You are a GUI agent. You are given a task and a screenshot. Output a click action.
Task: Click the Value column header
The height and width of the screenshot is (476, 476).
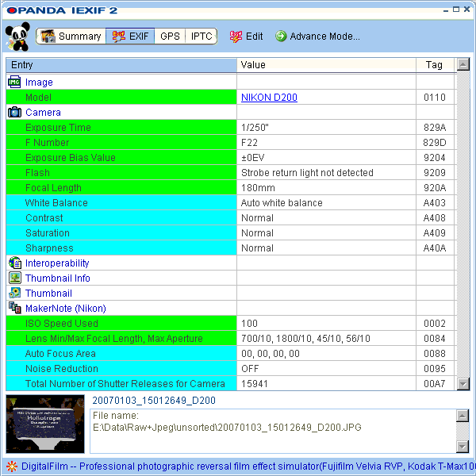coord(326,65)
